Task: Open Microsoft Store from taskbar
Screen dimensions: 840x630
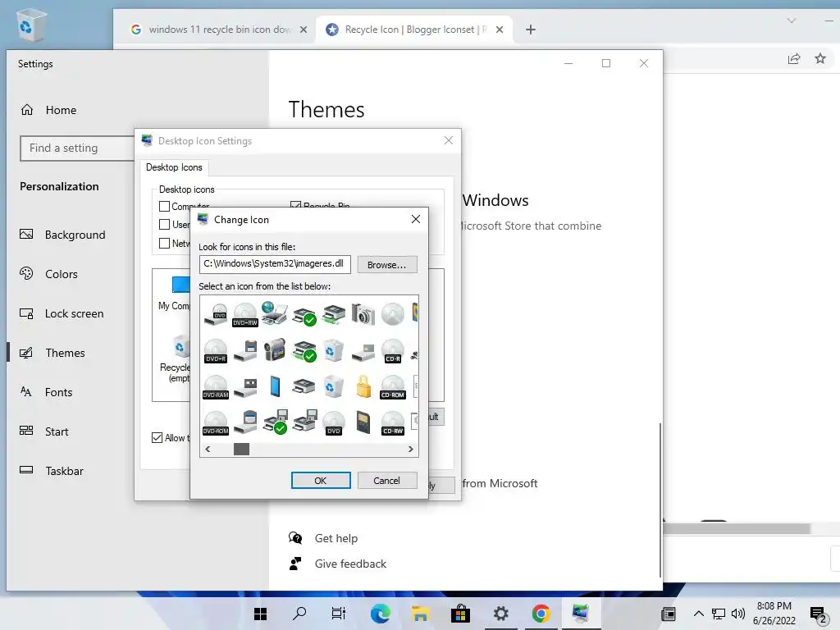Action: coord(460,614)
